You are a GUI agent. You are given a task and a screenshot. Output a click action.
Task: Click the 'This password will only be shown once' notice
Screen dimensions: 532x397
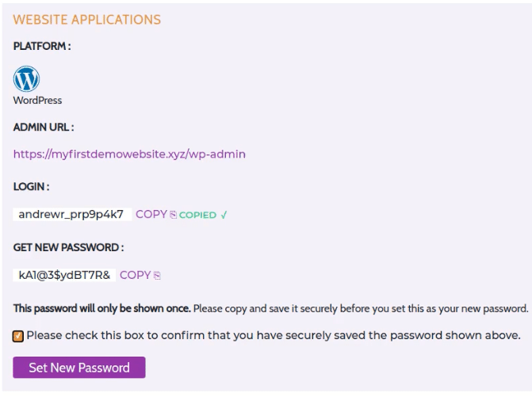(x=102, y=308)
